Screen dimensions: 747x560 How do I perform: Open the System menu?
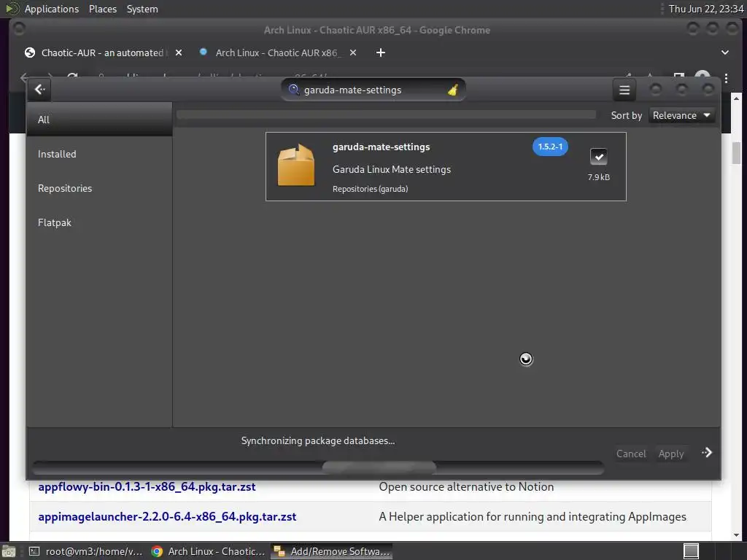[142, 9]
